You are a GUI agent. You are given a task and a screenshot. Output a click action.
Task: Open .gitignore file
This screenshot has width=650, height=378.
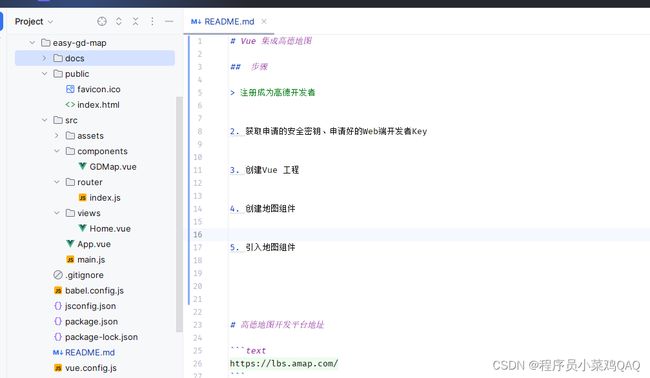(85, 275)
